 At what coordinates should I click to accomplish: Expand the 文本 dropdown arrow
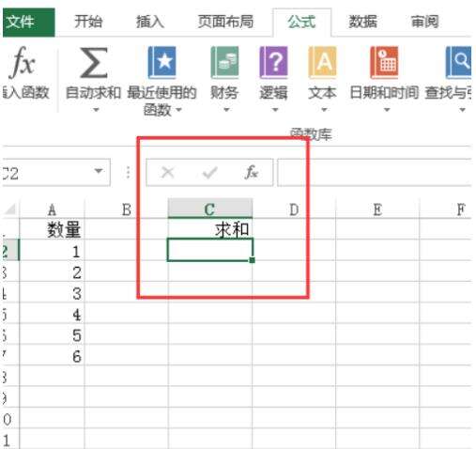324,110
